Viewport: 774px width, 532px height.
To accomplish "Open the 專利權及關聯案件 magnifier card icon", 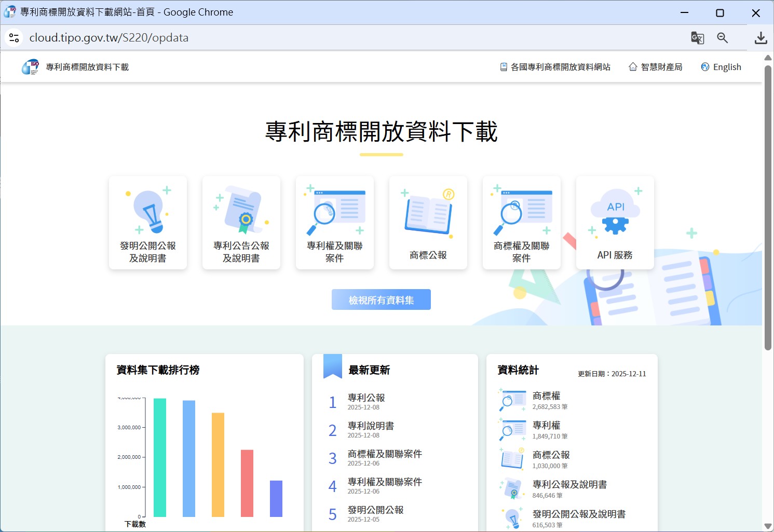I will tap(334, 210).
